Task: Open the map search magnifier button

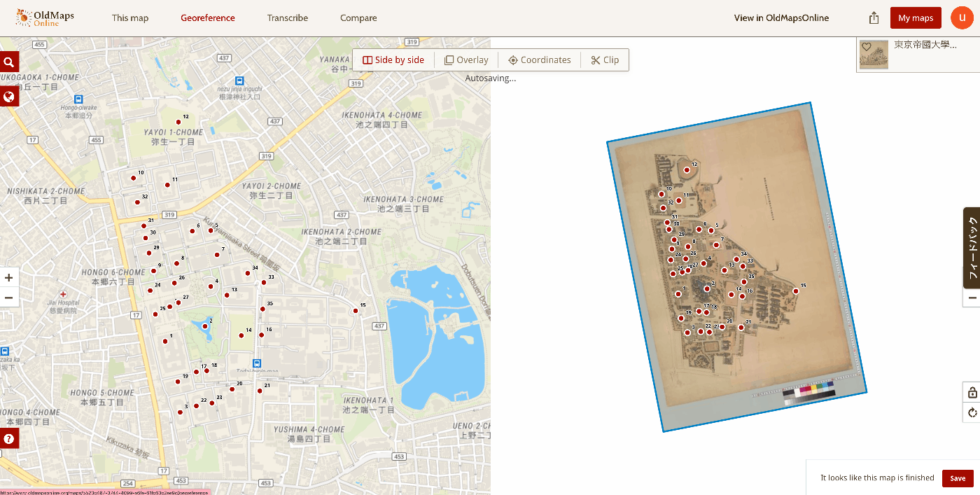Action: (9, 62)
